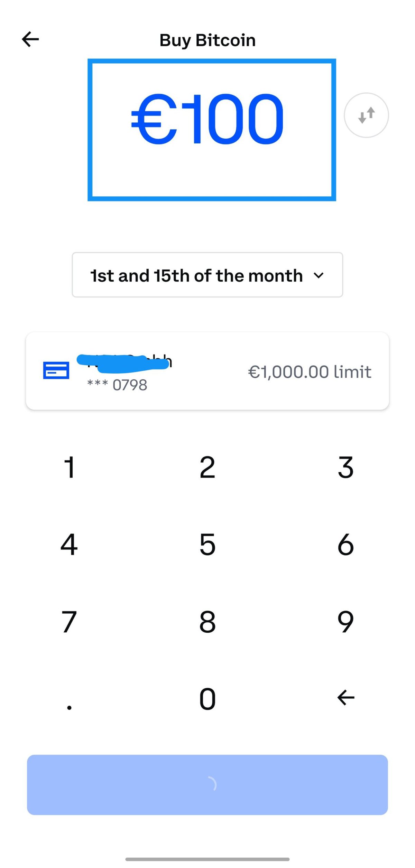Screen dimensions: 415x868
Task: Tap keypad digit 5
Action: [x=207, y=544]
